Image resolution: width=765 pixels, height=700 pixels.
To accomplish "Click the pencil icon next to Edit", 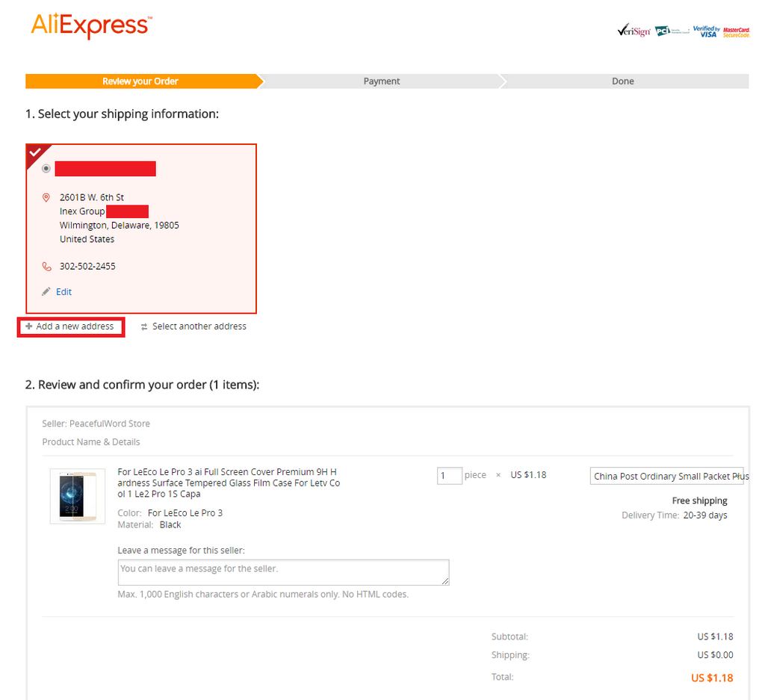I will 46,292.
